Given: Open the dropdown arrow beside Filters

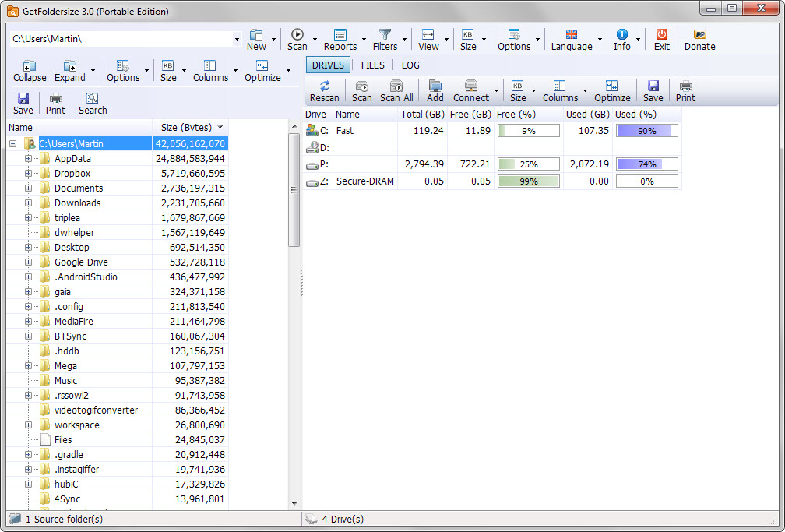Looking at the screenshot, I should tap(404, 39).
